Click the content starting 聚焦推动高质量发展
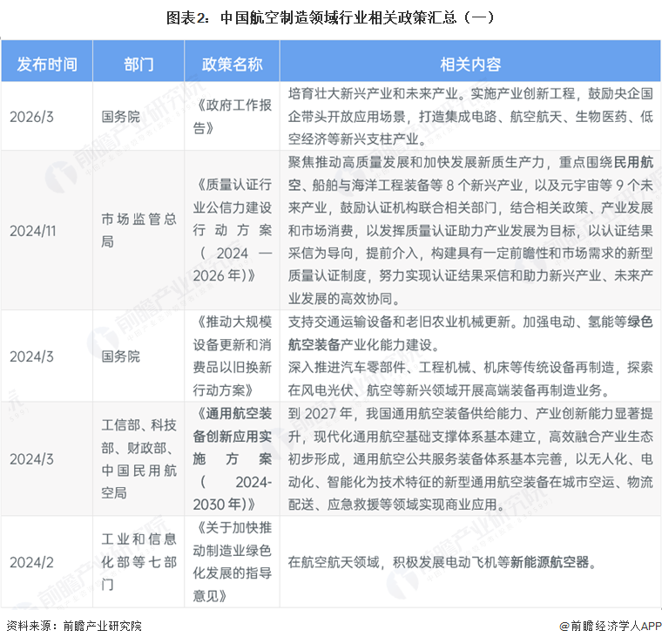 470,230
